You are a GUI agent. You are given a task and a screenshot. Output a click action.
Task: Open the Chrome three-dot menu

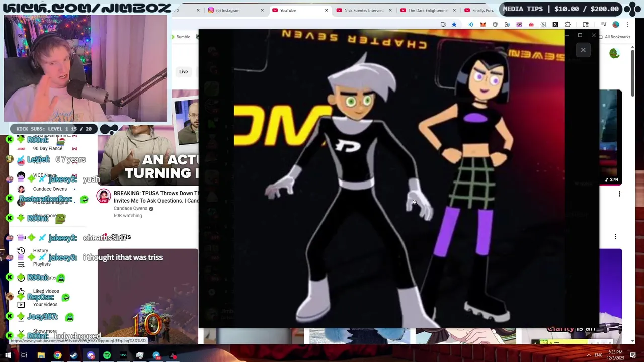click(628, 25)
